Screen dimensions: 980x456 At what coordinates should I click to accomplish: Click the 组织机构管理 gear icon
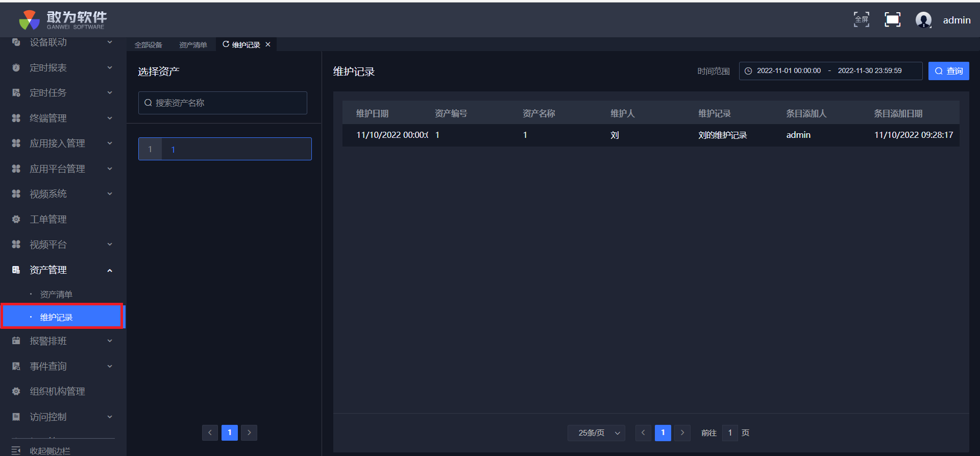tap(16, 391)
